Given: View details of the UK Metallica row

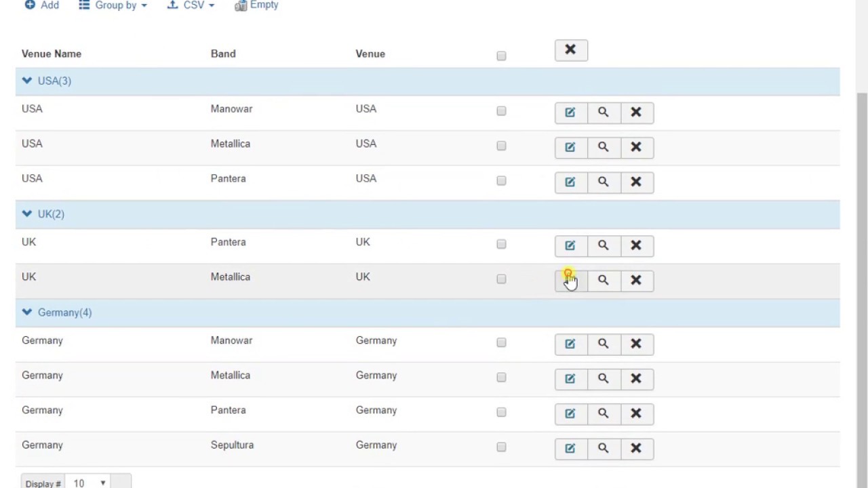Looking at the screenshot, I should (603, 281).
